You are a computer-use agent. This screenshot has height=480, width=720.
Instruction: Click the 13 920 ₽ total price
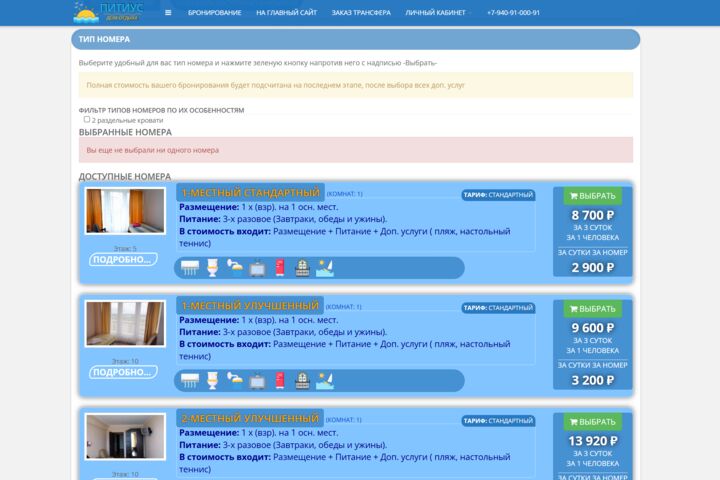coord(592,441)
